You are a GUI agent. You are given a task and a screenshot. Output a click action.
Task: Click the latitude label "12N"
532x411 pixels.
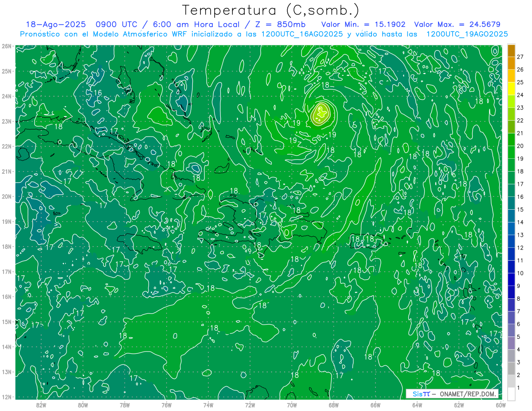pos(6,397)
